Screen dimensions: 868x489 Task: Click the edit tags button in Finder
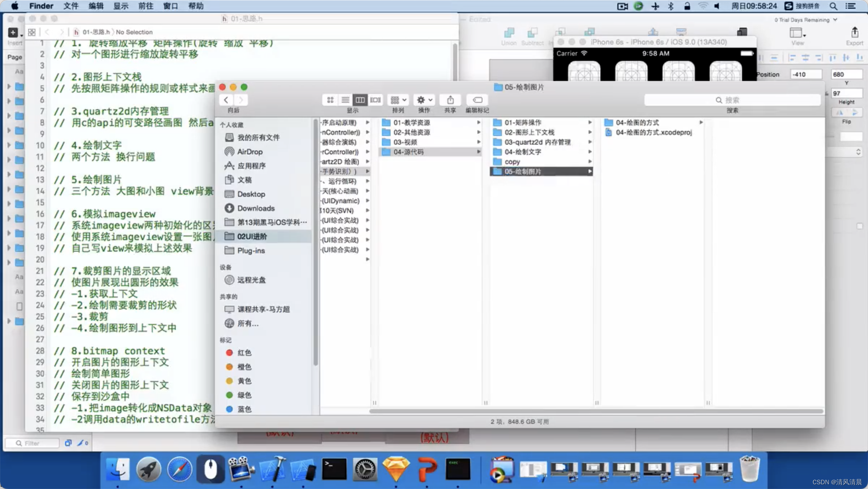477,100
